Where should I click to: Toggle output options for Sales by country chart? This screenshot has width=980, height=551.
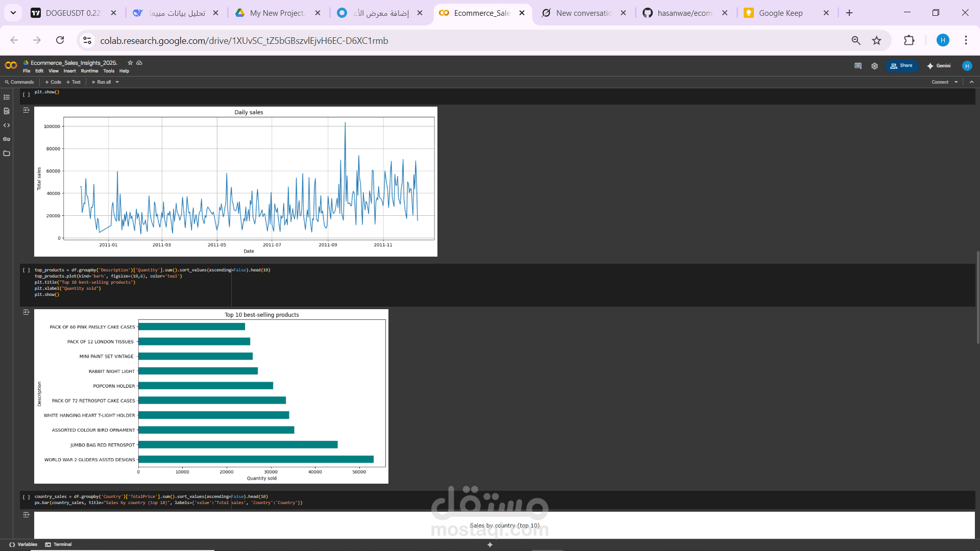point(26,515)
